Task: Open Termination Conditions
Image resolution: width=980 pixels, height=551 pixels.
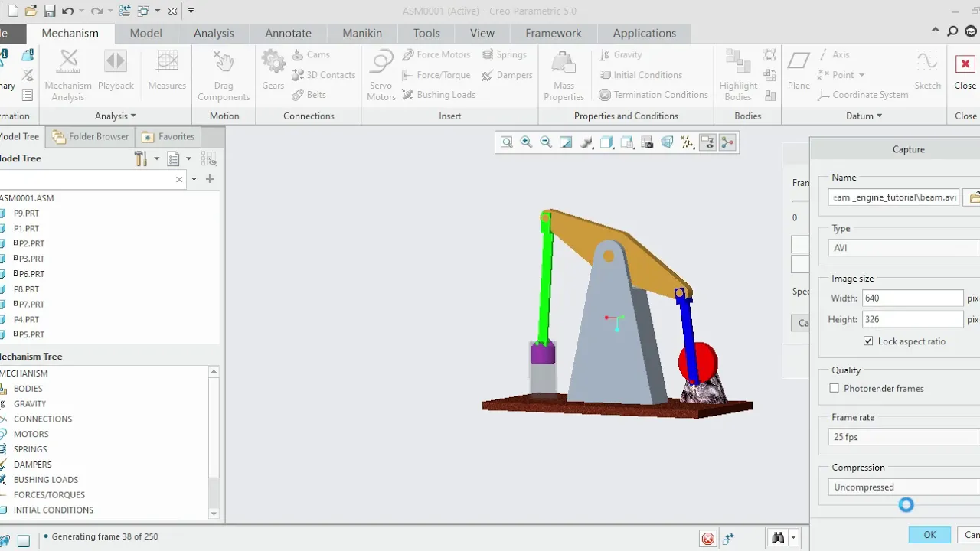Action: [x=653, y=95]
